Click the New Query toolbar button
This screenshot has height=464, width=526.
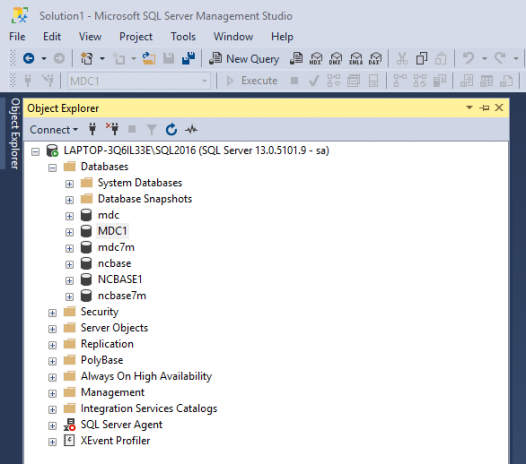pos(244,59)
